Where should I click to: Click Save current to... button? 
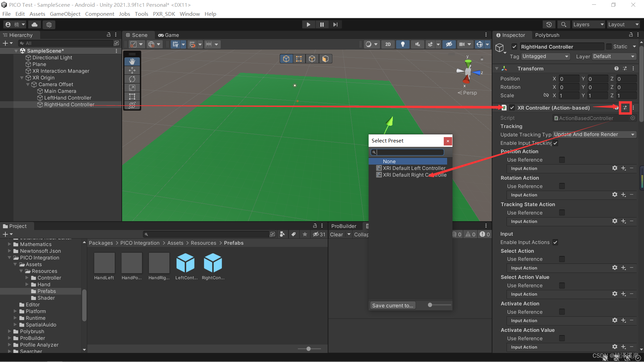[392, 305]
